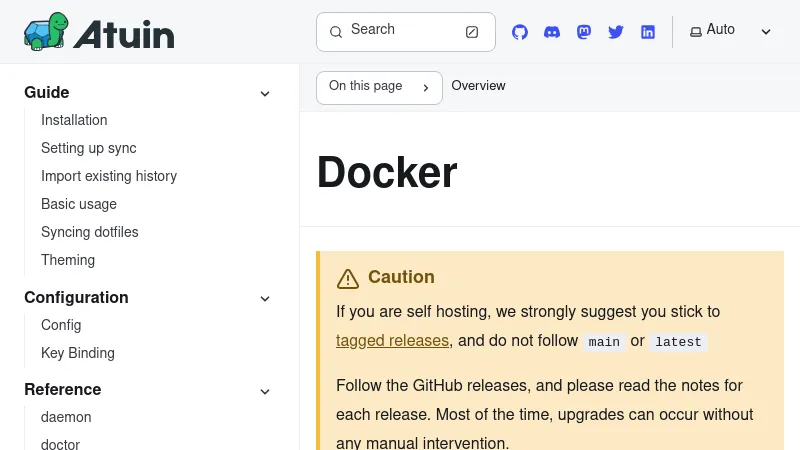
Task: Navigate to Basic usage
Action: click(79, 204)
